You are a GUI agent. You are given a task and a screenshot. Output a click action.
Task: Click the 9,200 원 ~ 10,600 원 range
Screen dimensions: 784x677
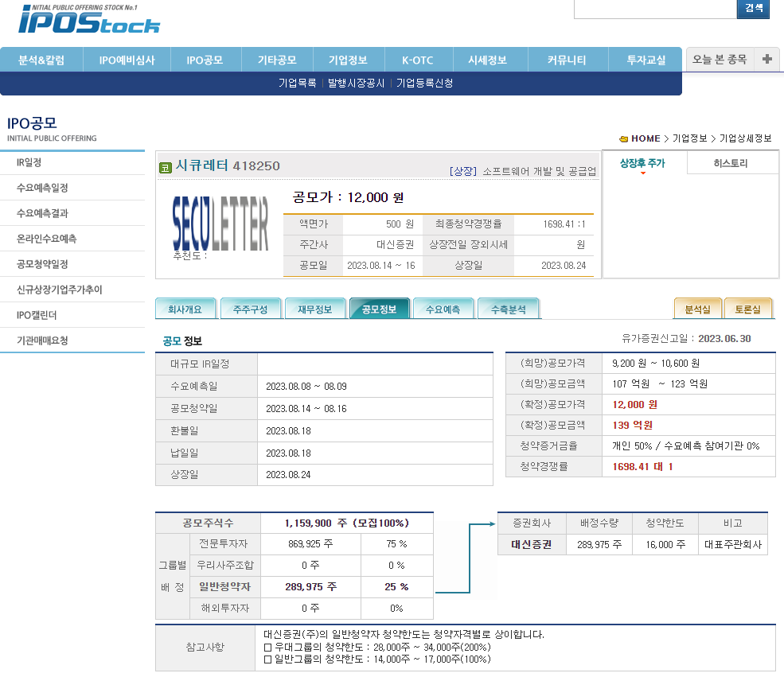656,364
